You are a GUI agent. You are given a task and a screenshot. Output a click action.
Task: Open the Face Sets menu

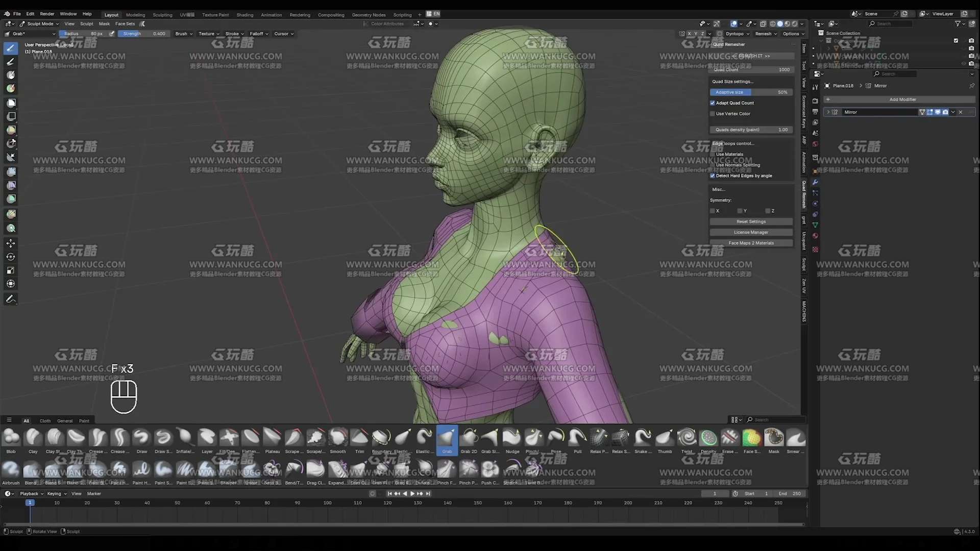125,23
